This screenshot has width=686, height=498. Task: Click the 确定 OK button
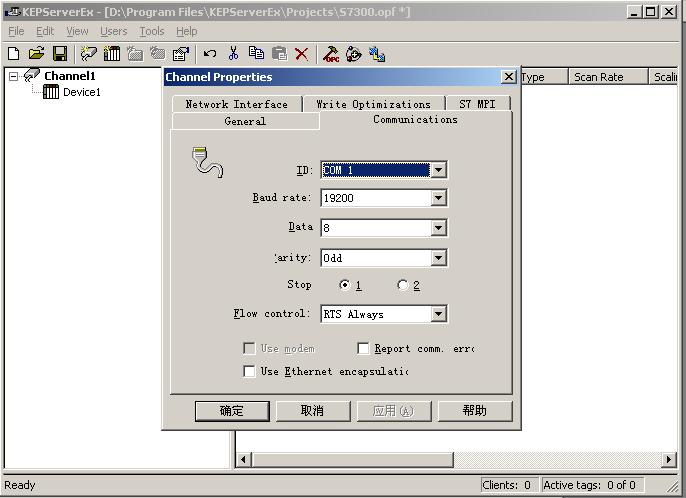click(232, 411)
